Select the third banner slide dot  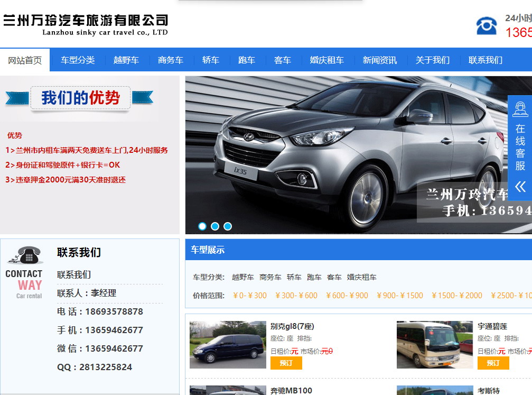coord(228,226)
